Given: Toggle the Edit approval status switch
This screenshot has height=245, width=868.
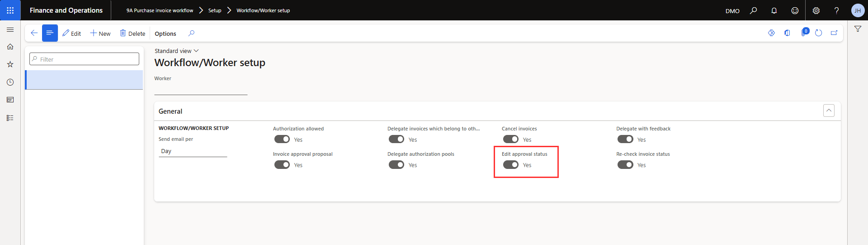Looking at the screenshot, I should pos(511,165).
